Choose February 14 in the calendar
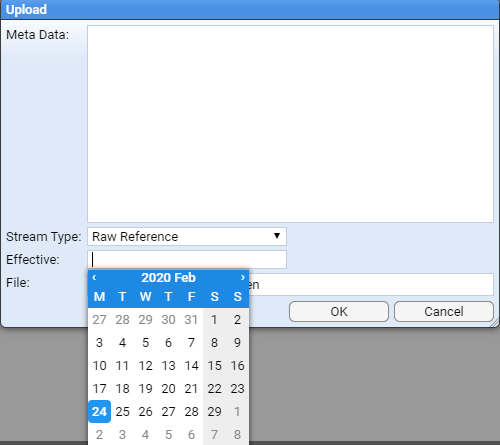 [x=191, y=366]
